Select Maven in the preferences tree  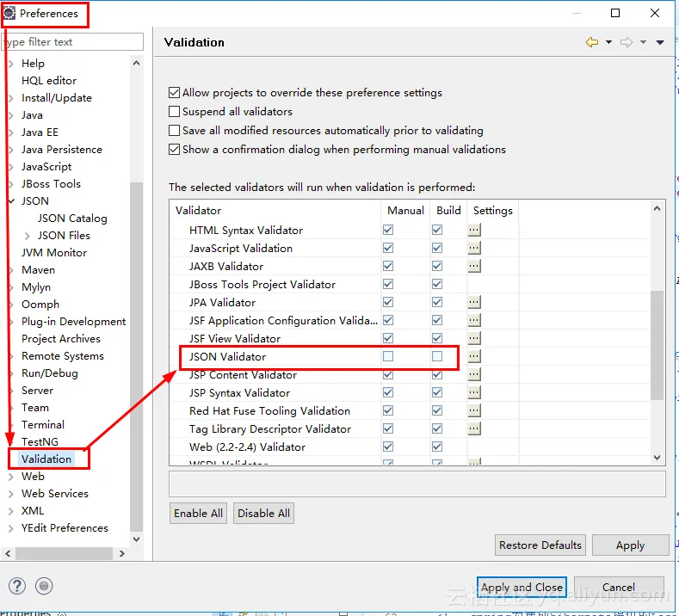tap(38, 270)
